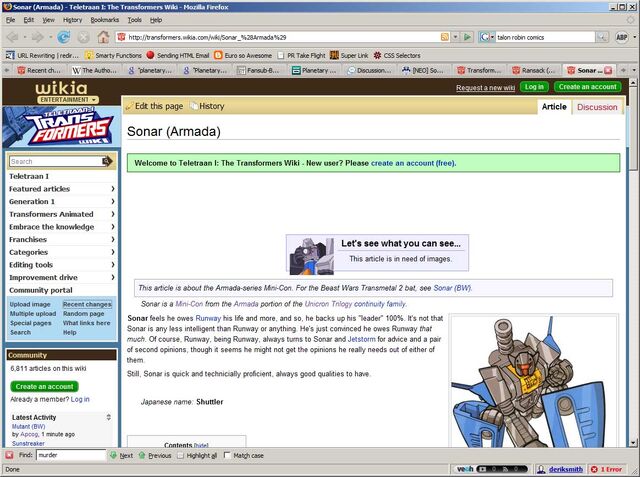Expand the Generation 1 submenu
Screen dimensions: 640x477
pyautogui.click(x=113, y=201)
